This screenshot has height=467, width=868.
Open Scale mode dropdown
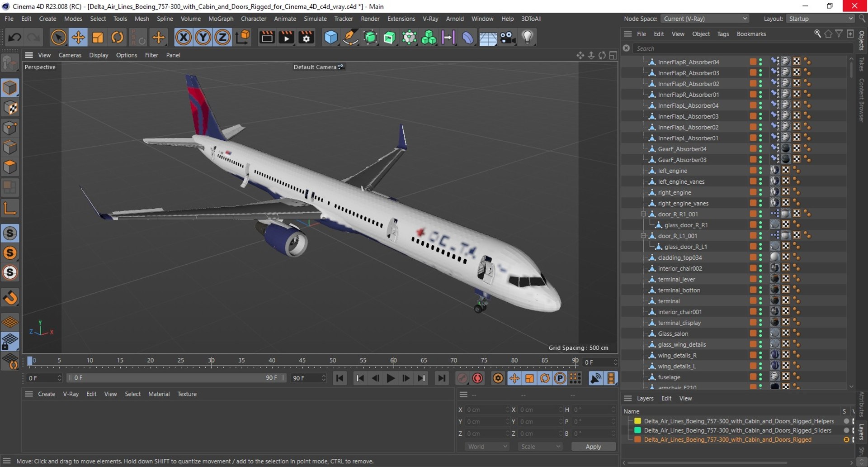click(540, 447)
